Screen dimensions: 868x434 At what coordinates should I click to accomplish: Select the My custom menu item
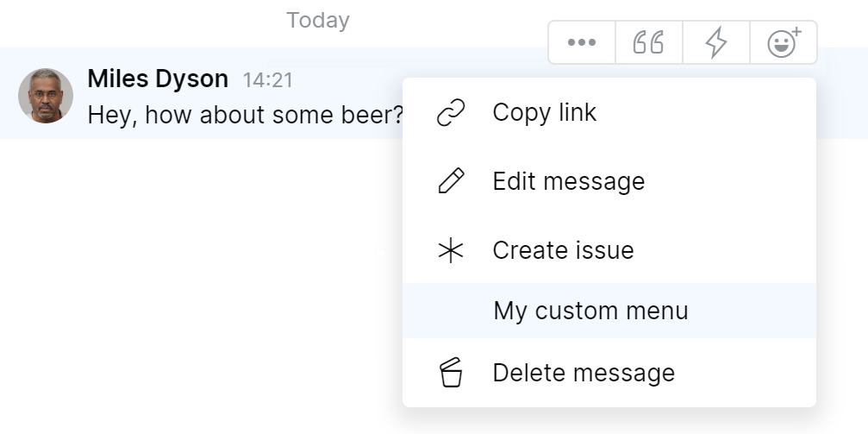pos(590,311)
